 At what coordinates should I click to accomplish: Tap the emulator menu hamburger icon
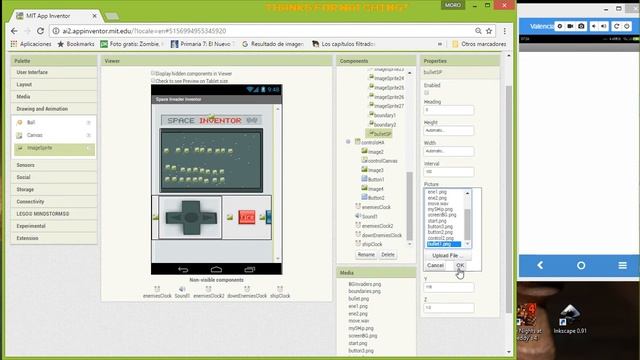coord(622,266)
